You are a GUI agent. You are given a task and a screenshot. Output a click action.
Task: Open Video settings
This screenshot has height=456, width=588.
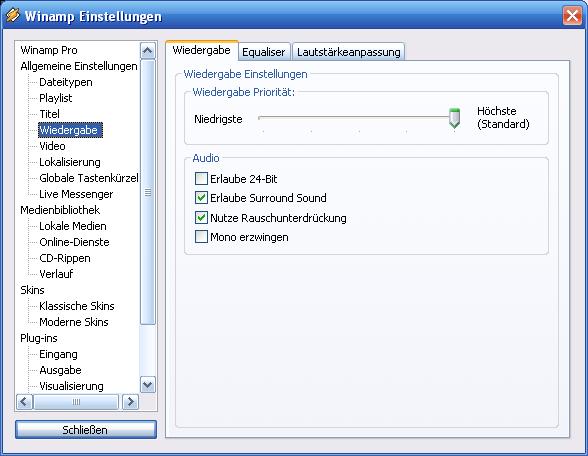pyautogui.click(x=52, y=146)
